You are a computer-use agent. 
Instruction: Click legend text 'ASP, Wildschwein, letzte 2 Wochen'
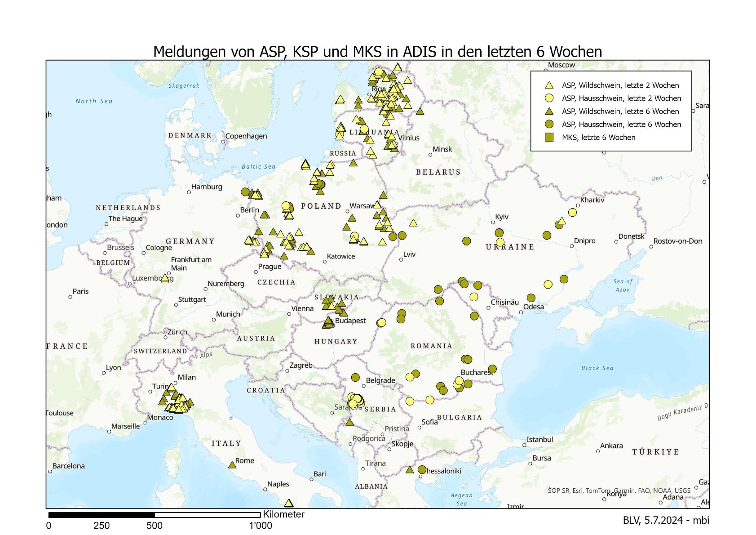(x=620, y=85)
